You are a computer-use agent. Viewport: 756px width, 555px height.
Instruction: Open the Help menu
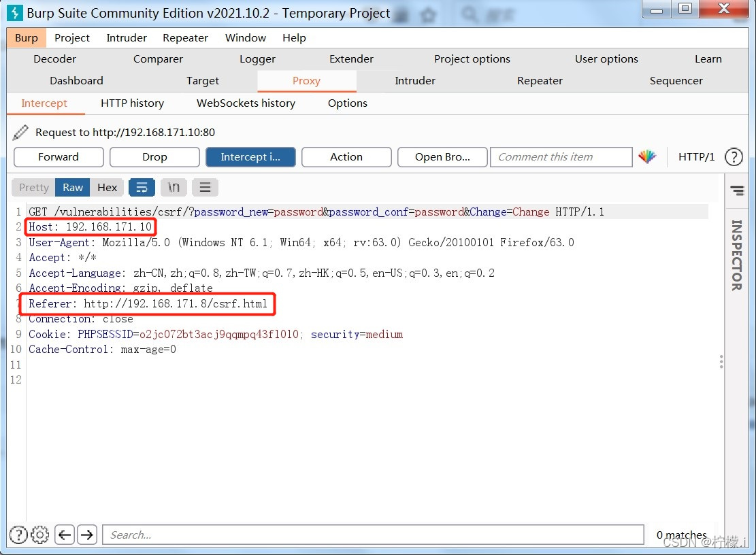(x=294, y=38)
